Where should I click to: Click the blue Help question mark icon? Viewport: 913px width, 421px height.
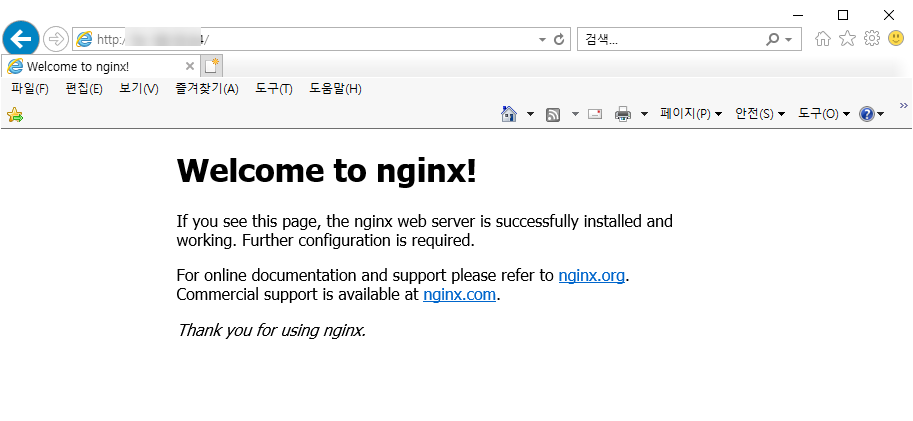(867, 114)
